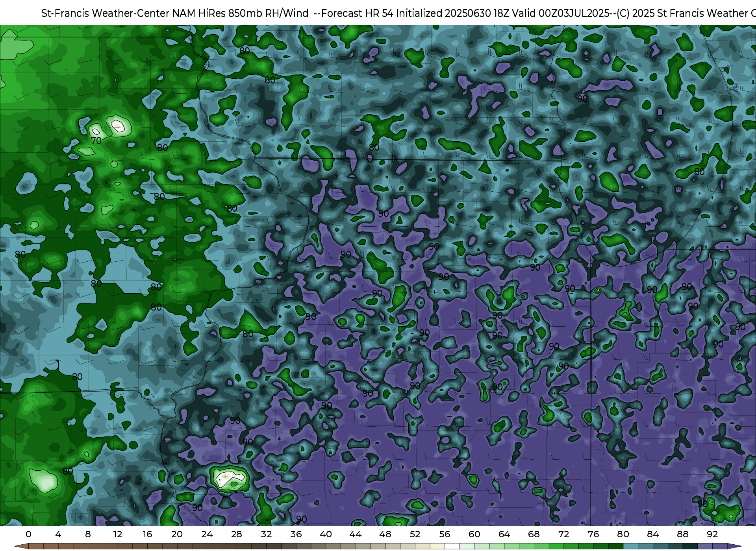Image resolution: width=756 pixels, height=551 pixels.
Task: Click the '28' label on the color scale
Action: (237, 534)
